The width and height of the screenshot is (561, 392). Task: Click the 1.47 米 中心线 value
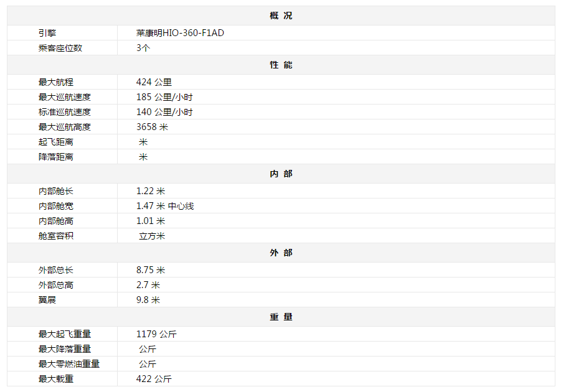[165, 206]
